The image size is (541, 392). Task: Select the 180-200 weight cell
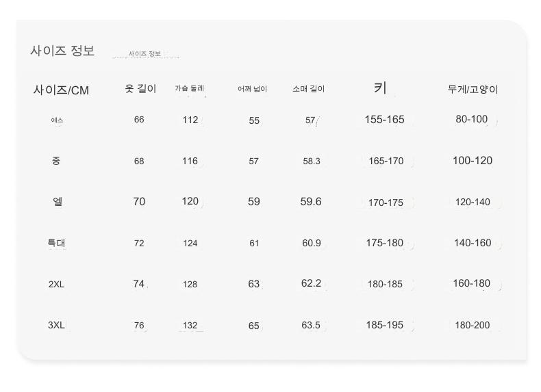click(473, 325)
